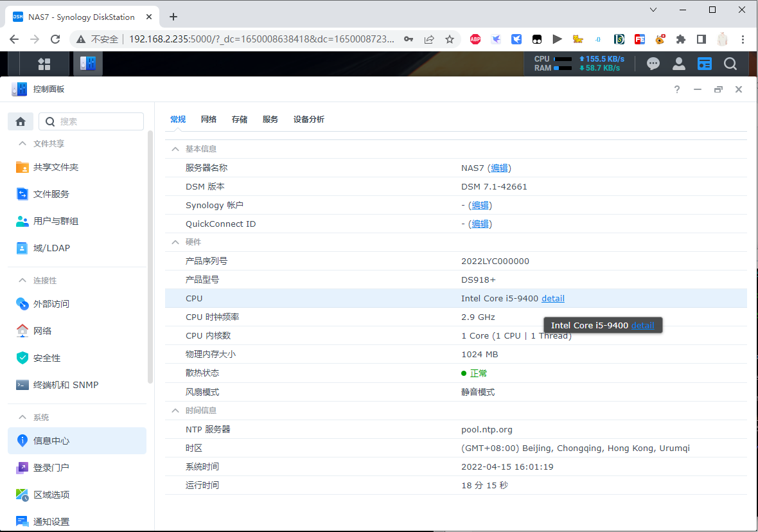Screen dimensions: 758x532
Task: Click the ABP extension icon
Action: (475, 39)
